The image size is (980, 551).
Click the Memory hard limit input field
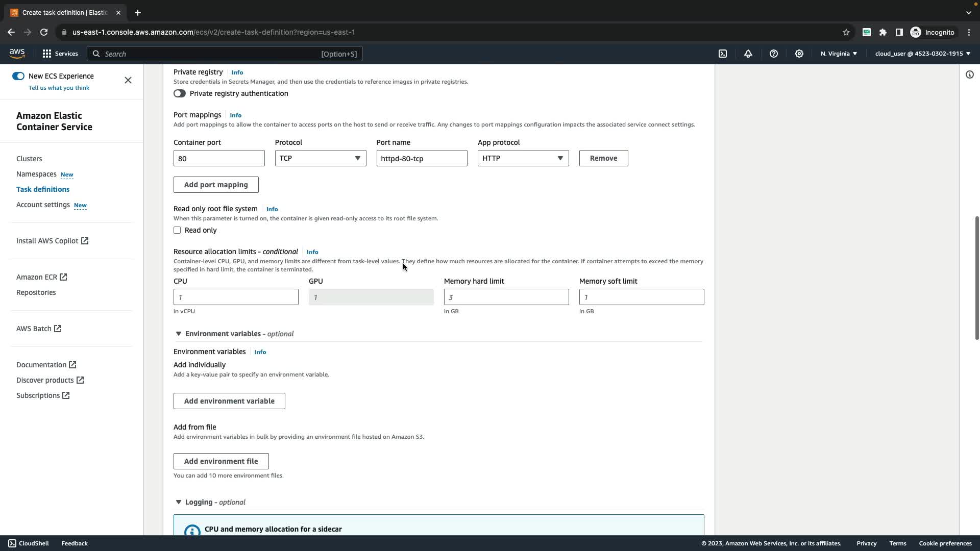click(506, 297)
